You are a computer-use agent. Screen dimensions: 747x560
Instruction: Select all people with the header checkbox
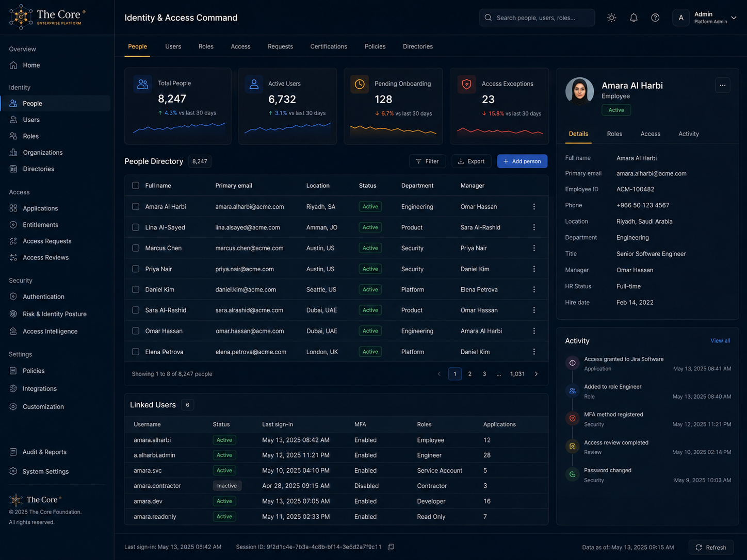(x=136, y=186)
